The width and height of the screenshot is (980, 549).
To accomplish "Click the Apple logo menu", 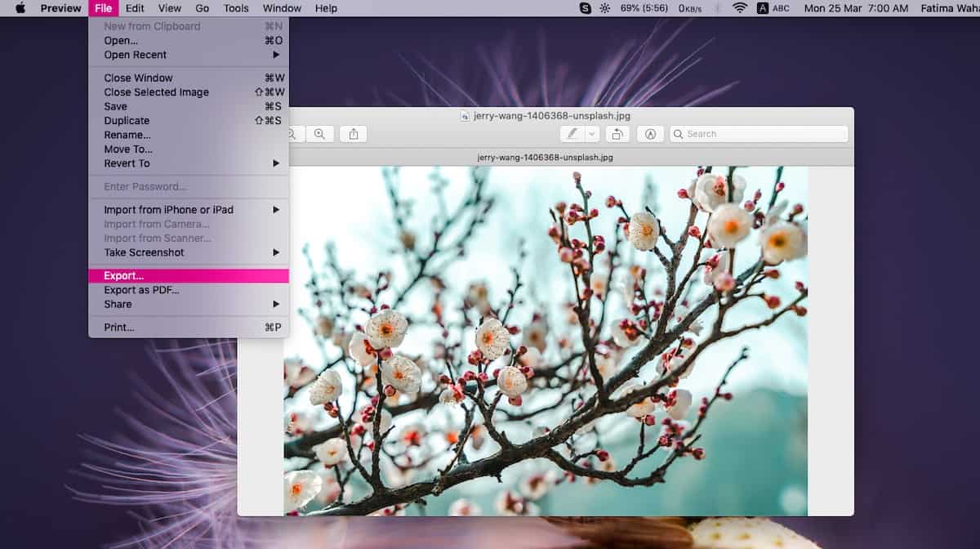I will 20,8.
